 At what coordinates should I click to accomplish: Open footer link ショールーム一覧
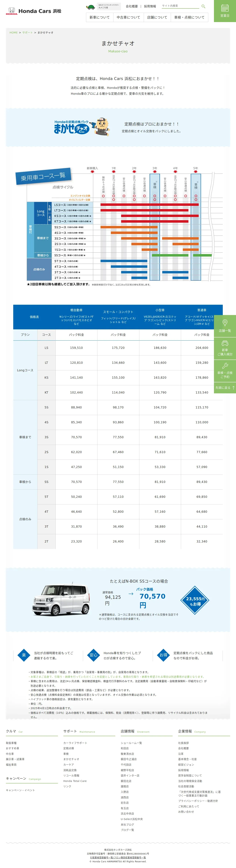point(131,743)
